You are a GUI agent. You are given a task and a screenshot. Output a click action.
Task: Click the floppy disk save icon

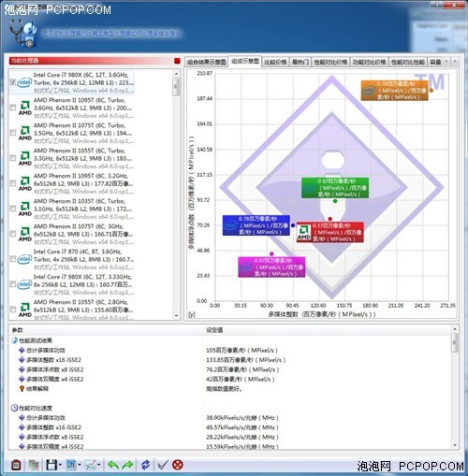click(x=51, y=465)
